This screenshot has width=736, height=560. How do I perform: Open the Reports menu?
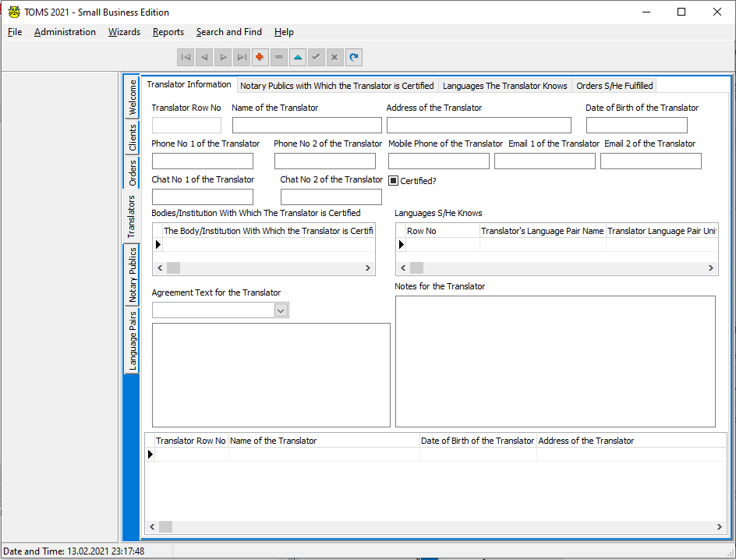[x=168, y=32]
